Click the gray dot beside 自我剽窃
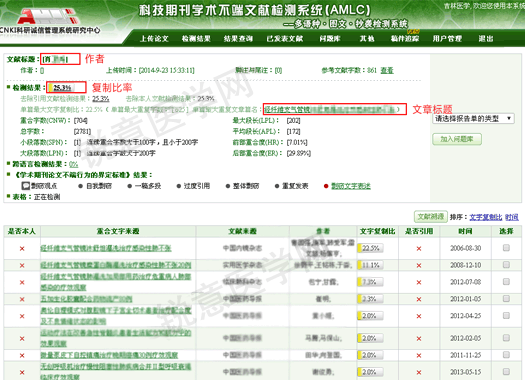525x380 pixels. coord(80,186)
